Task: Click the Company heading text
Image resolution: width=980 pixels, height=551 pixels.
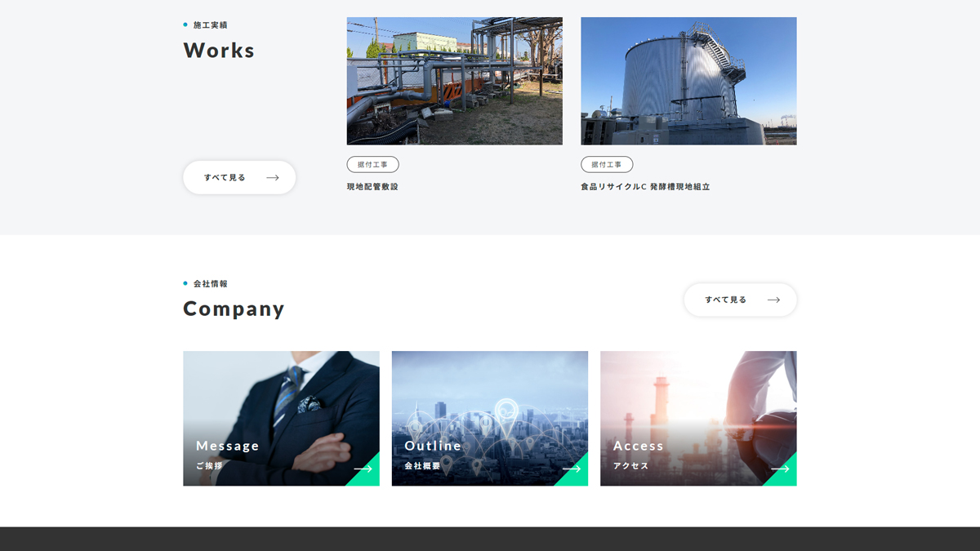Action: pos(234,309)
